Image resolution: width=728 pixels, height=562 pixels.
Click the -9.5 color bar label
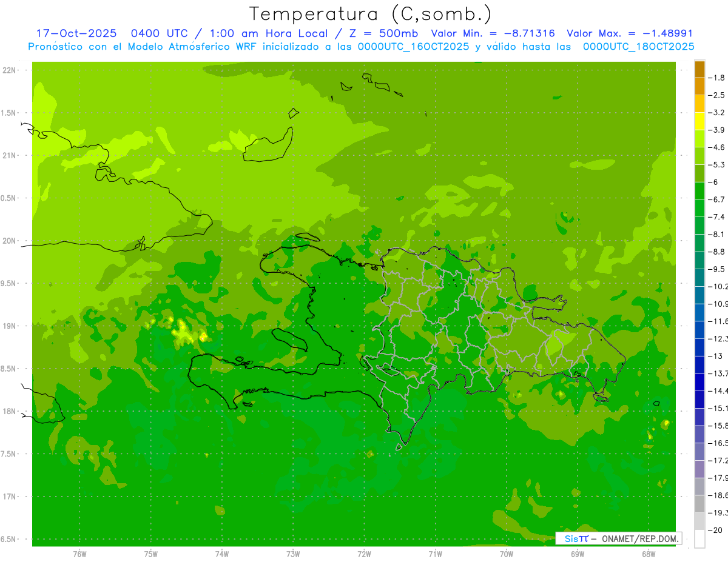[716, 269]
